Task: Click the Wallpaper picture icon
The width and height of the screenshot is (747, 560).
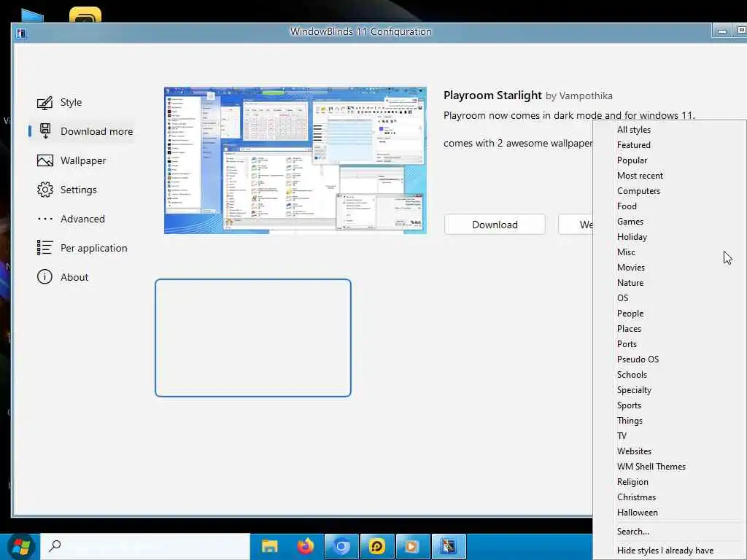Action: (44, 160)
